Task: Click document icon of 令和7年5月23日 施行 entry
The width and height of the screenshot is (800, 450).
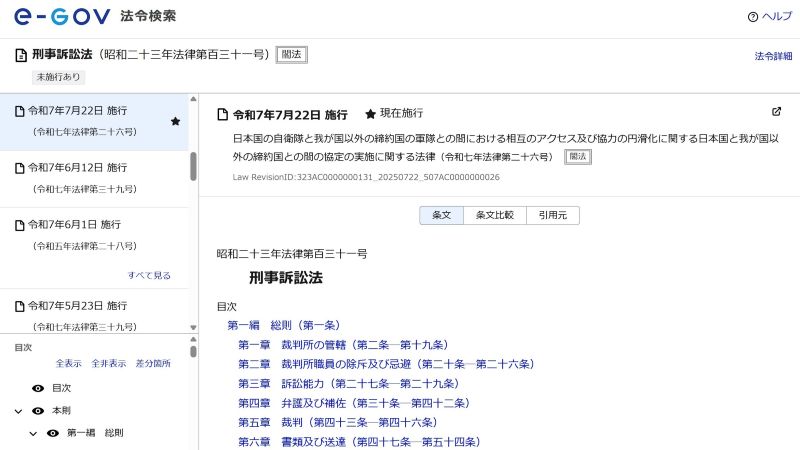Action: click(19, 306)
